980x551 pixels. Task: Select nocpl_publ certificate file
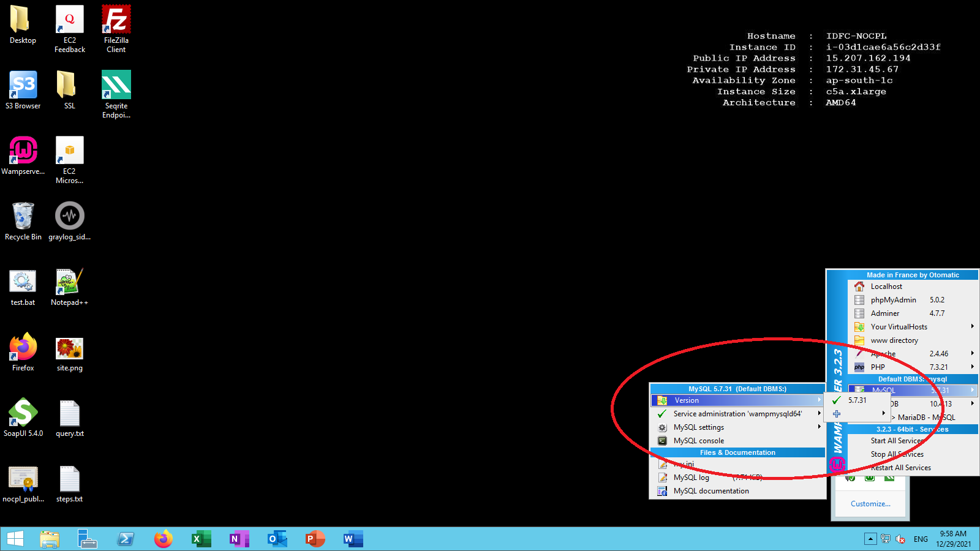[23, 483]
